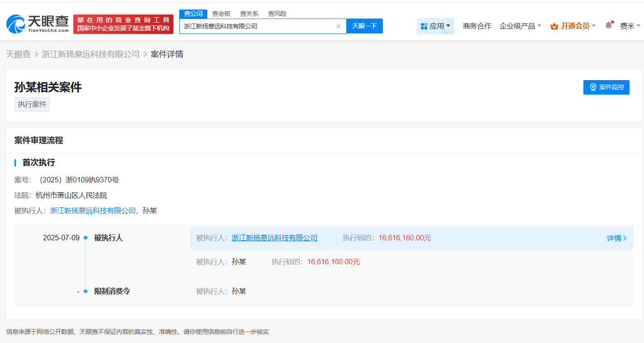The width and height of the screenshot is (644, 343).
Task: Open the company link under 法院 row's 被执行人
Action: tap(93, 211)
